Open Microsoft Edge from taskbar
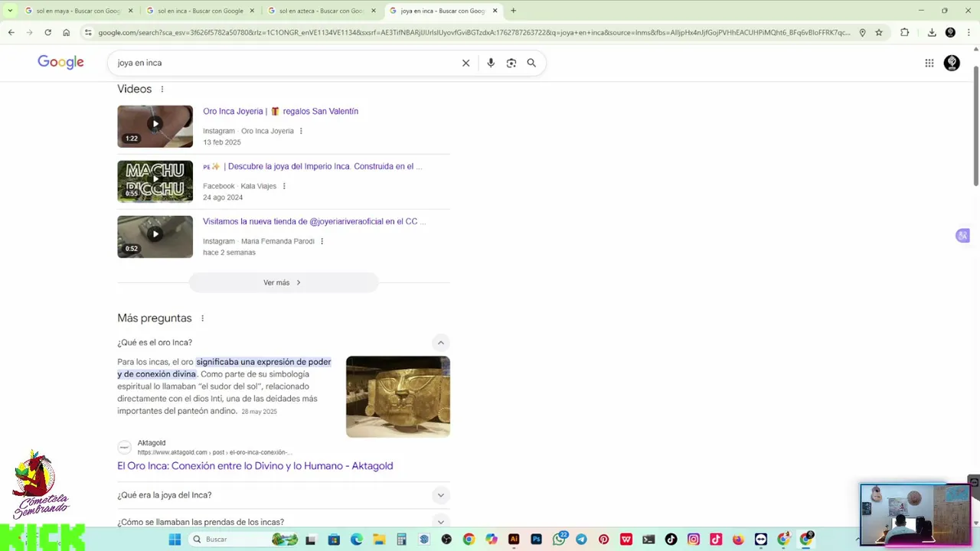The height and width of the screenshot is (551, 980). tap(356, 540)
